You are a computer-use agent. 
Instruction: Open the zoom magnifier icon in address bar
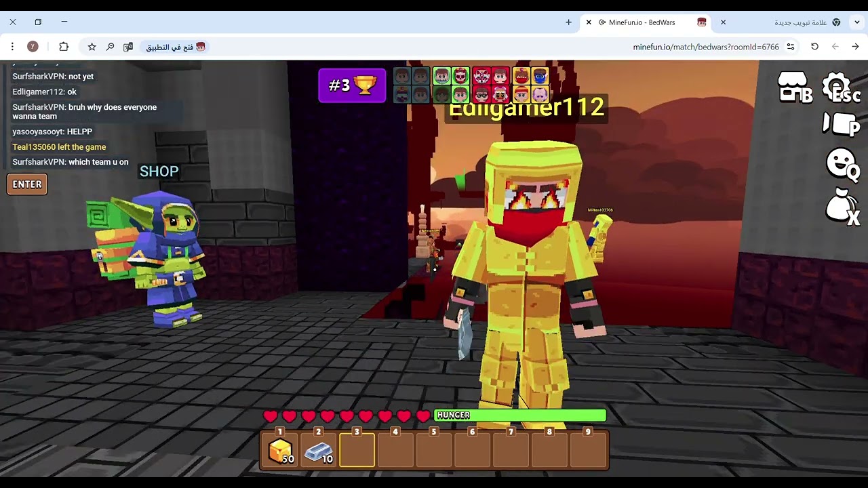click(110, 47)
